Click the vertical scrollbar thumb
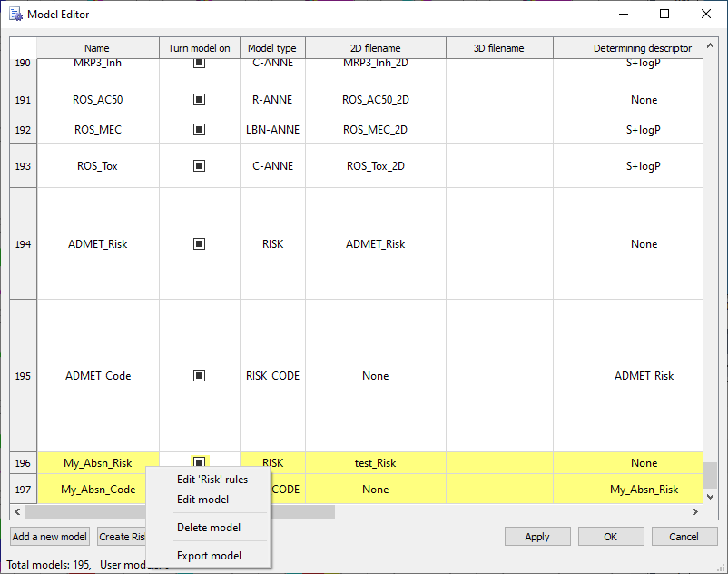Screen dimensions: 728x574 [x=710, y=475]
